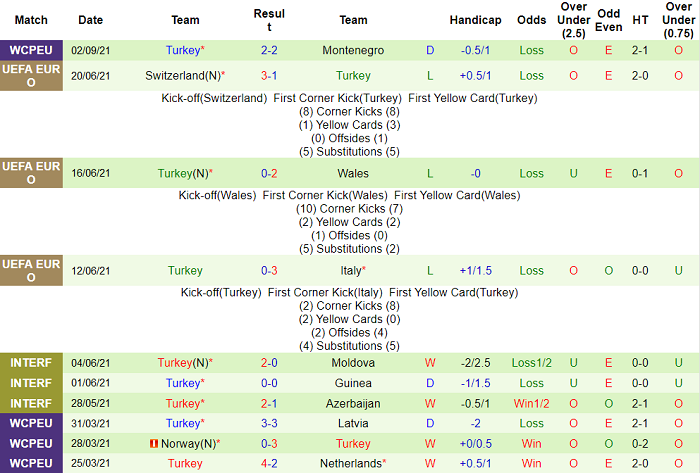
Task: Click the 3-3 score versus Latvia
Action: click(269, 423)
